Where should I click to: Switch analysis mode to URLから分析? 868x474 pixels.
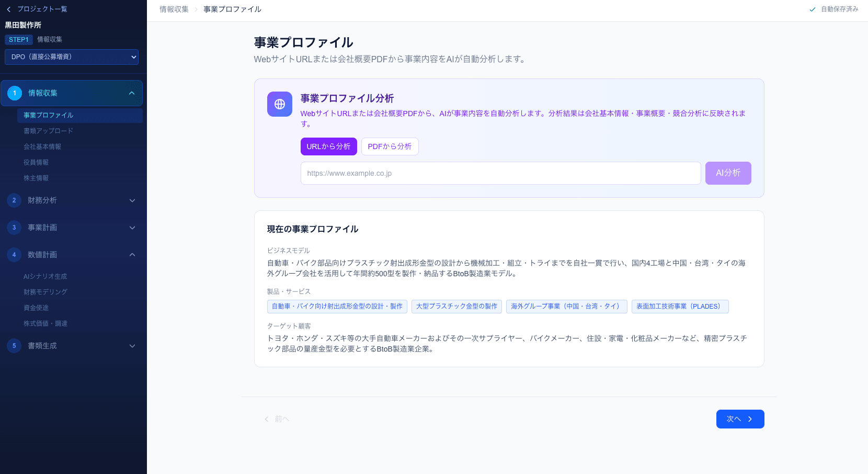click(328, 146)
